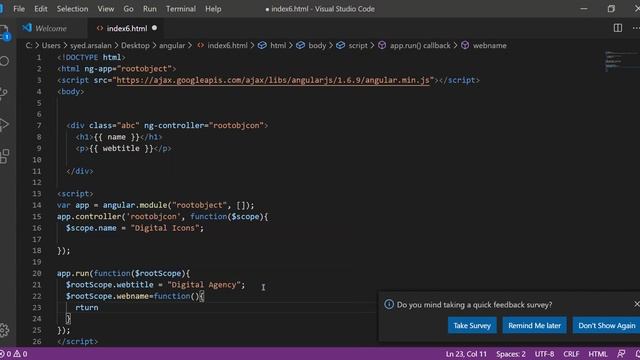Change end of line sequence CRLF

pos(571,354)
